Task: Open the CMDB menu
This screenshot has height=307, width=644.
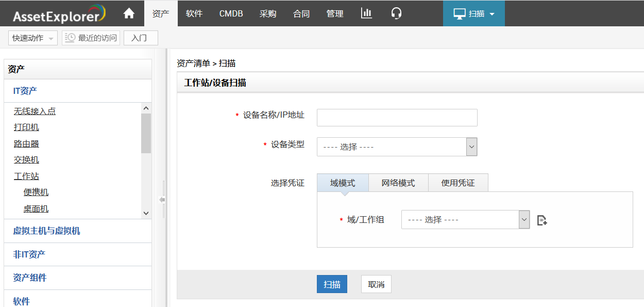Action: pyautogui.click(x=231, y=14)
